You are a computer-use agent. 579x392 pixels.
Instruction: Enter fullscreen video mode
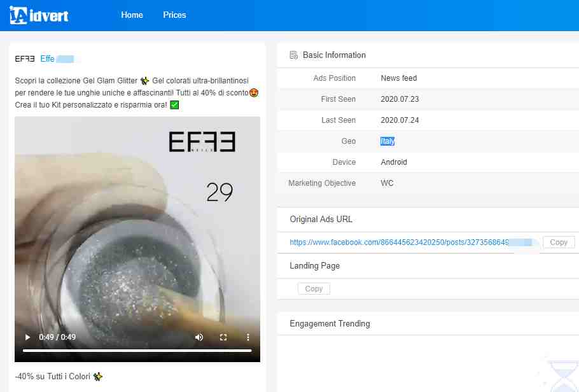click(x=223, y=337)
